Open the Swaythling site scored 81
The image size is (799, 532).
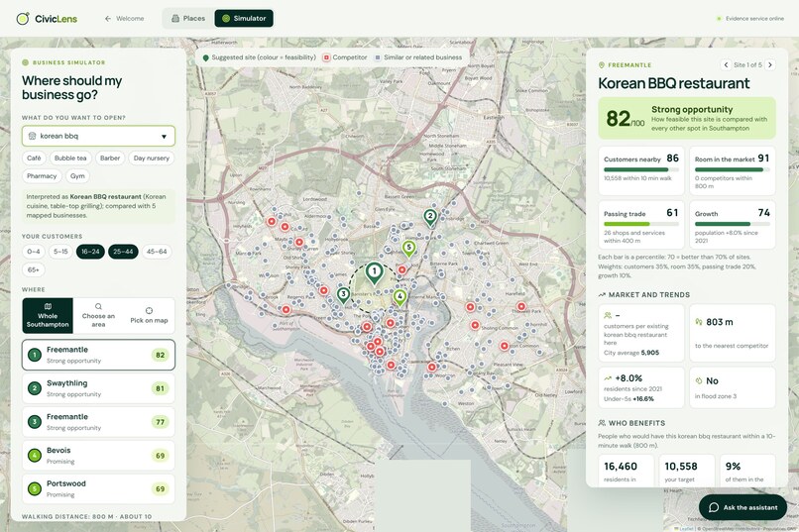[98, 388]
